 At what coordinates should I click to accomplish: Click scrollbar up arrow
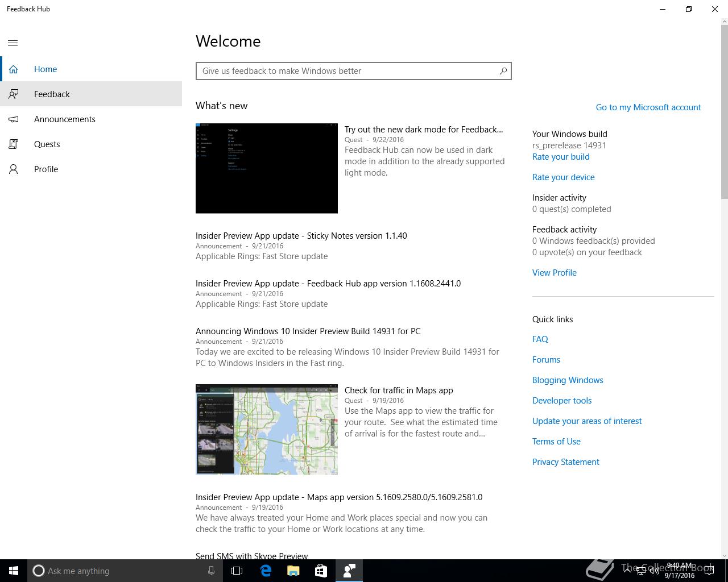point(724,22)
